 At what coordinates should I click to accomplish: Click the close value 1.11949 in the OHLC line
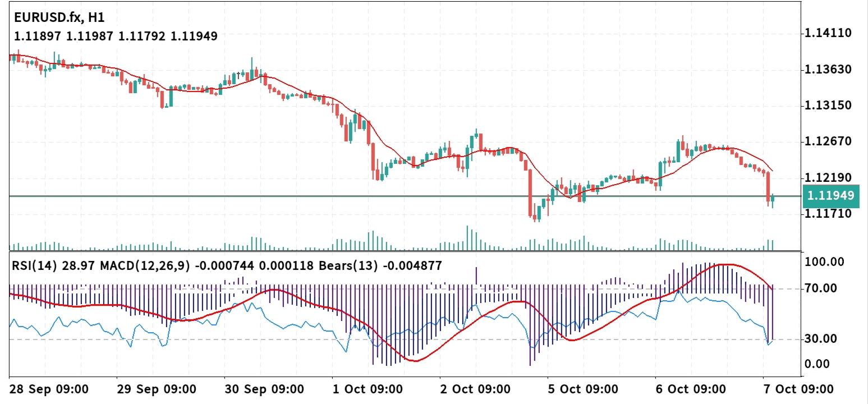(194, 36)
